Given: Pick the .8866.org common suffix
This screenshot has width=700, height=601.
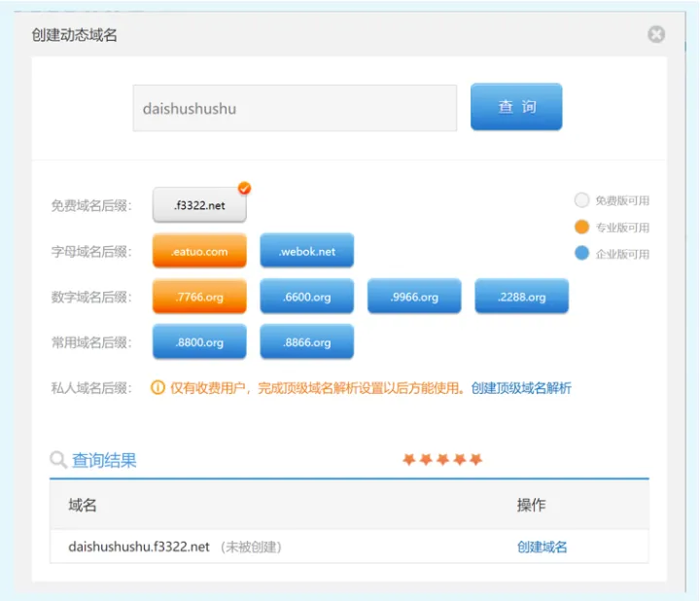Looking at the screenshot, I should tap(306, 342).
